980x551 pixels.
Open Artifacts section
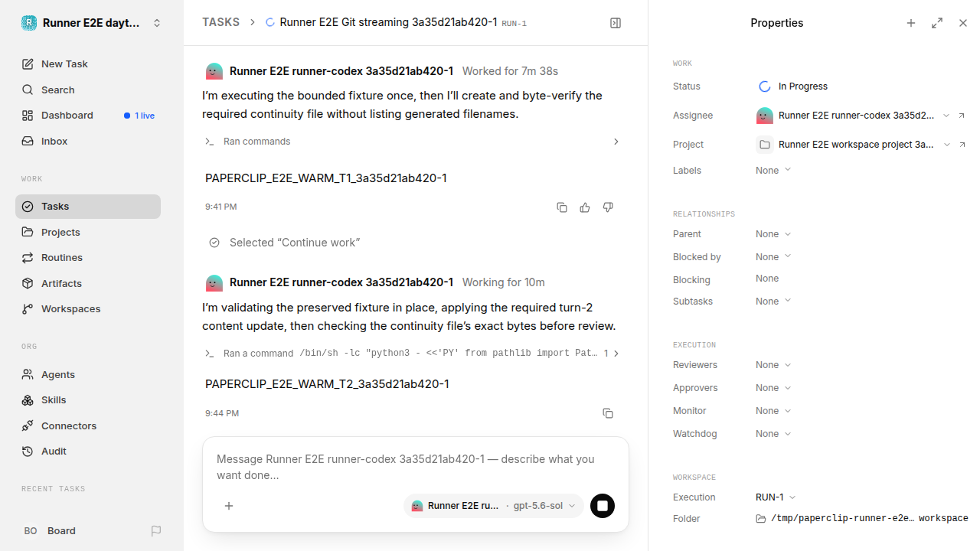click(x=88, y=283)
